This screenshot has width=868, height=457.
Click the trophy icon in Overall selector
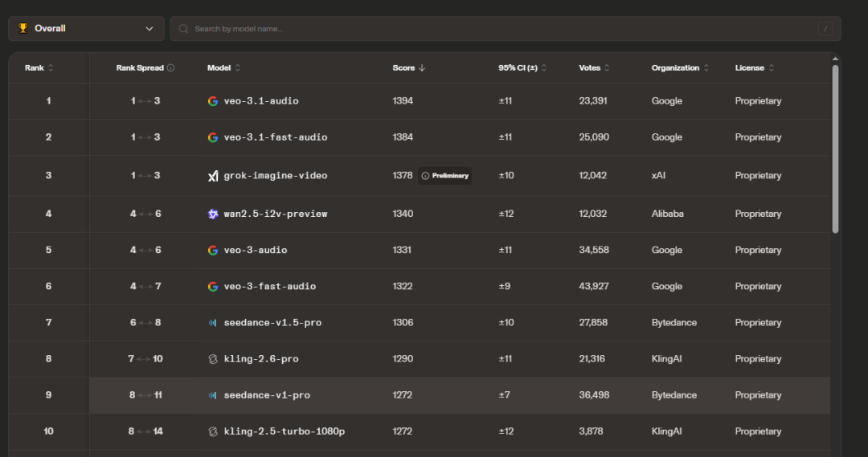pyautogui.click(x=23, y=29)
